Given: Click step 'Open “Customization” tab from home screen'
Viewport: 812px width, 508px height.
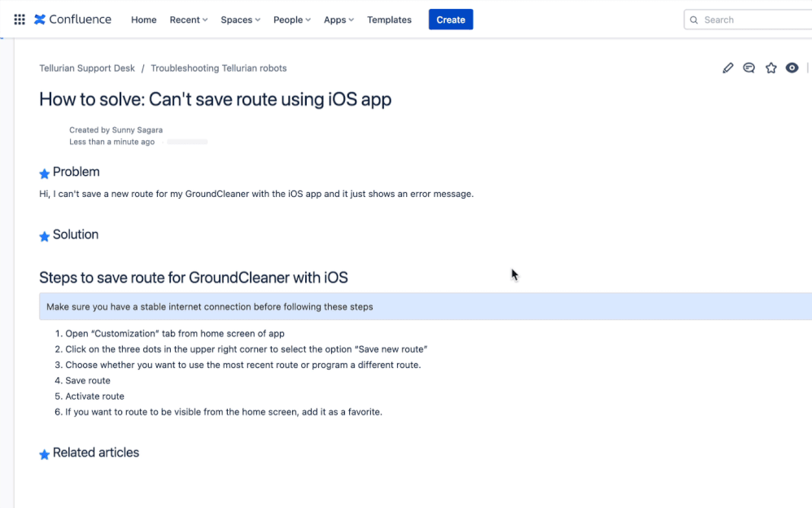Looking at the screenshot, I should (x=175, y=334).
